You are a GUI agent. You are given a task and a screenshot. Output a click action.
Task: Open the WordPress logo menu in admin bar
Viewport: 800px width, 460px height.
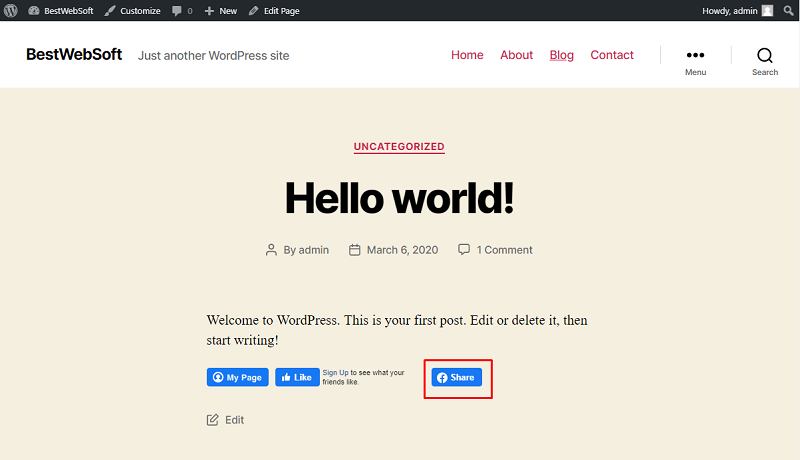click(x=11, y=10)
